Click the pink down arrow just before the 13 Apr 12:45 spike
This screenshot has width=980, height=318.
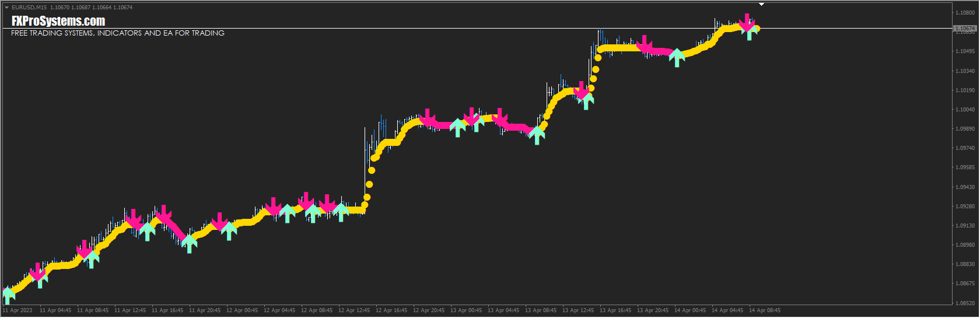tap(582, 90)
